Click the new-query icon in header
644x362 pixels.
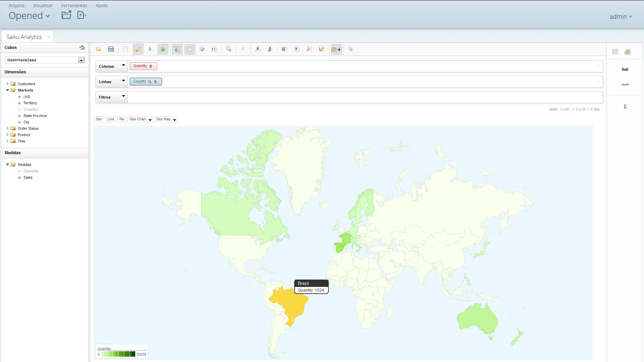[x=82, y=15]
